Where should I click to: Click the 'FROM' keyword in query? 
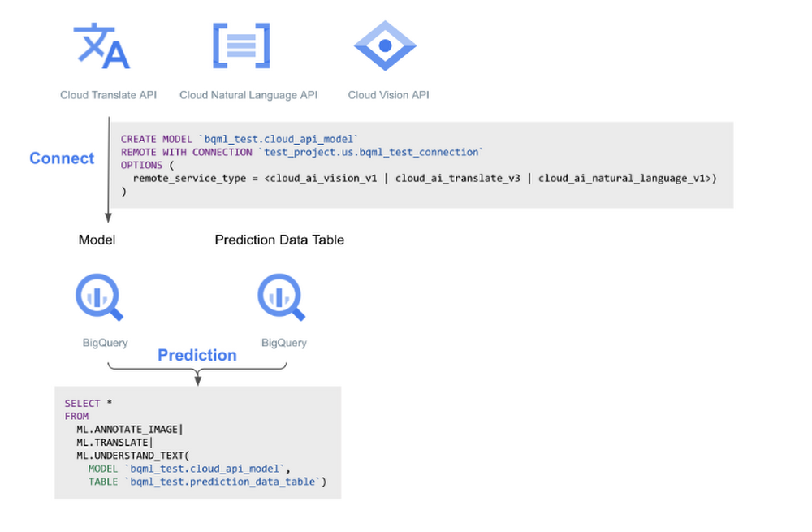(x=76, y=416)
